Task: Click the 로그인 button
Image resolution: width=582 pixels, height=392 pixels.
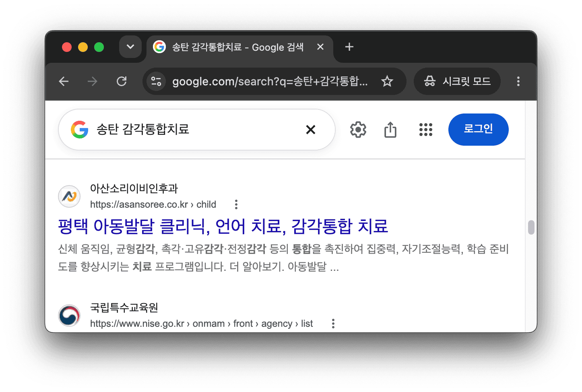Action: pyautogui.click(x=479, y=130)
